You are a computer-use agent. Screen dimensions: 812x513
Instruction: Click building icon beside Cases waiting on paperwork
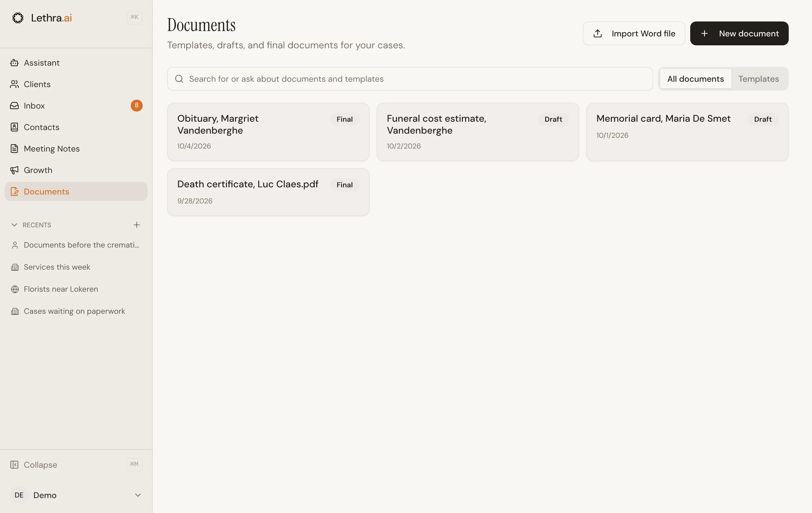click(15, 311)
